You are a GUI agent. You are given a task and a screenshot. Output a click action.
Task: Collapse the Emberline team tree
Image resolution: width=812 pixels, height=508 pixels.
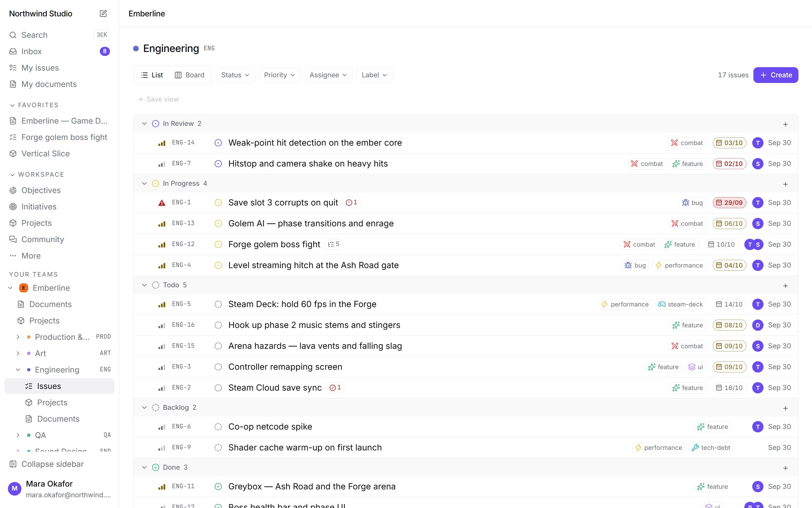(10, 288)
